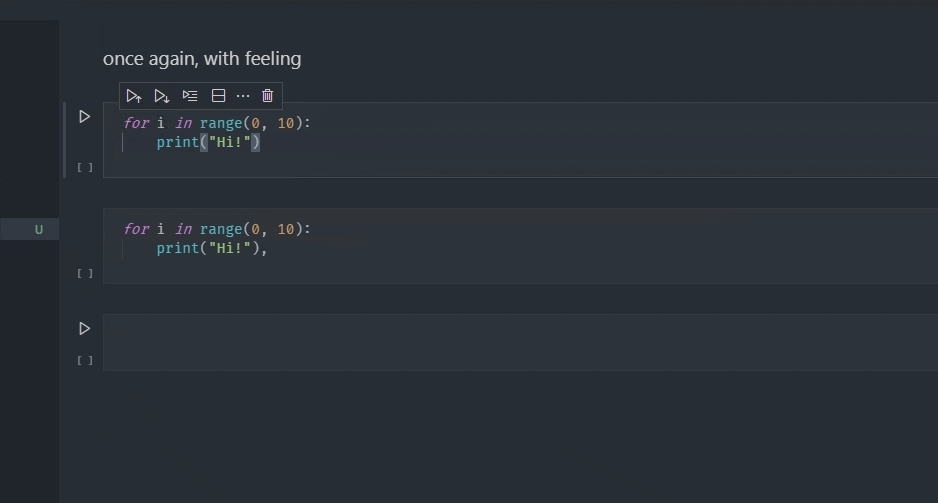938x503 pixels.
Task: Click the empty cell's execution count brackets
Action: coord(85,360)
